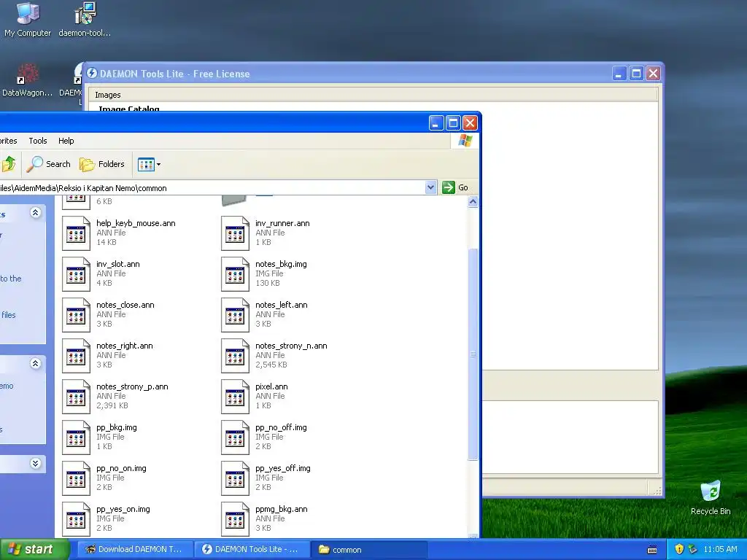Expand the bottom Details pane section

coord(35,463)
